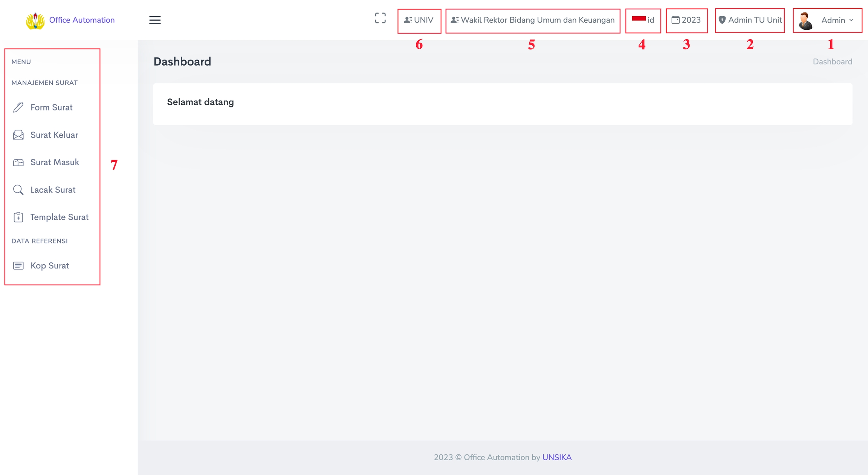Click the Admin TU Unit role badge
This screenshot has height=475, width=868.
point(750,20)
